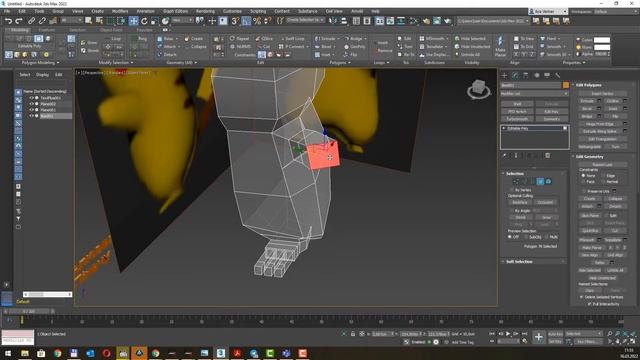Click the Make Planar ribbon icon
The height and width of the screenshot is (360, 640).
[500, 45]
